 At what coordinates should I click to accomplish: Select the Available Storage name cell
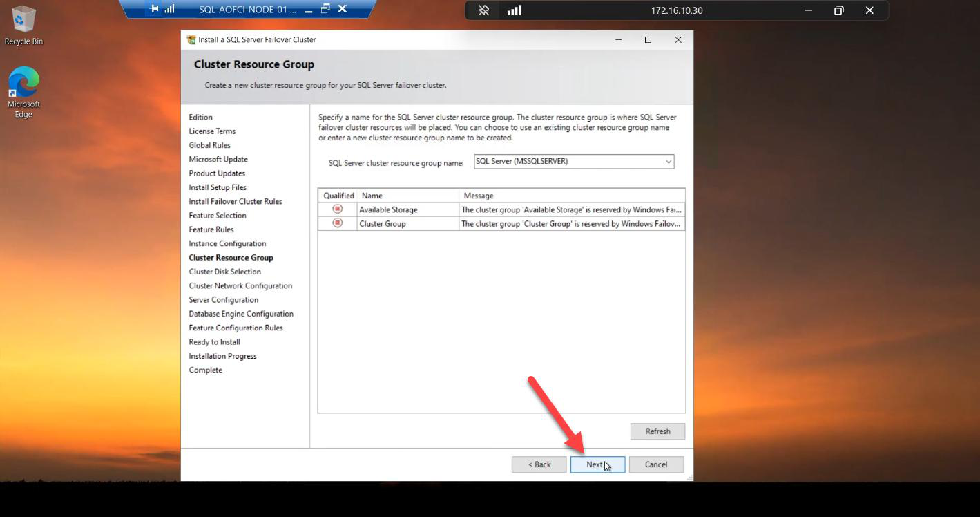pos(408,209)
